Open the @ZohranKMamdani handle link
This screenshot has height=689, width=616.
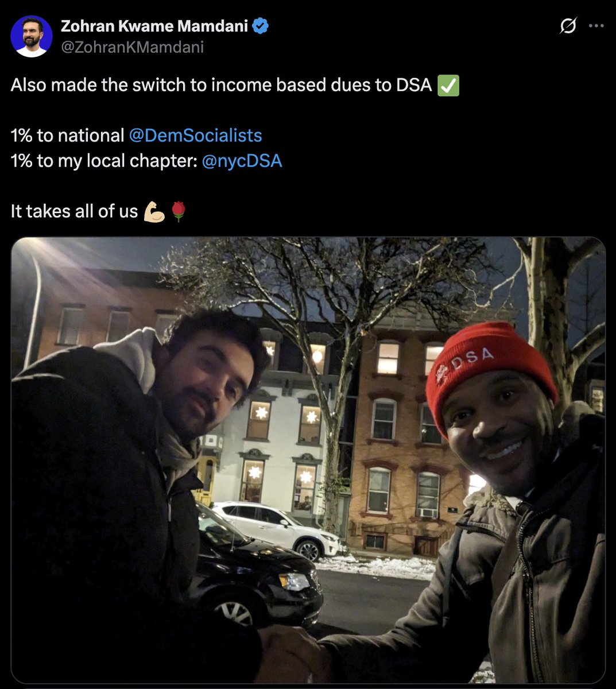(132, 47)
